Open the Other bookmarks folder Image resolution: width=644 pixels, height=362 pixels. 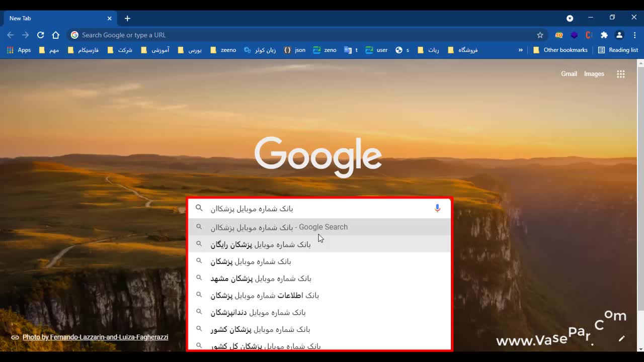pos(560,50)
